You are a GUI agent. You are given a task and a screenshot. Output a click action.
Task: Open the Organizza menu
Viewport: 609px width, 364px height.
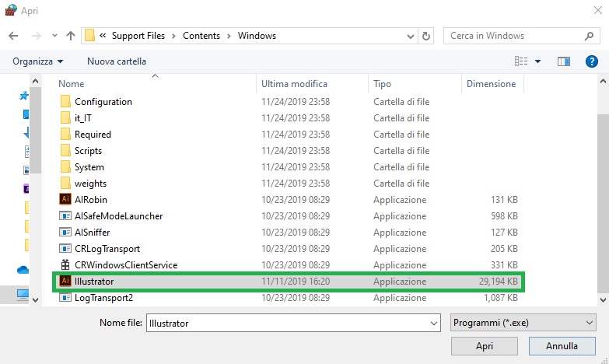pos(37,61)
